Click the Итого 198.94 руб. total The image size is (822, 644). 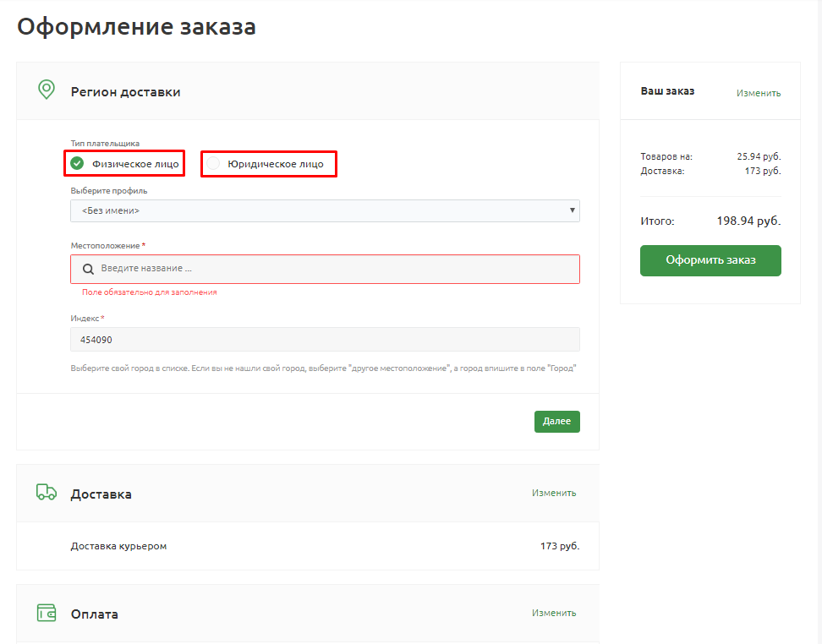(748, 221)
